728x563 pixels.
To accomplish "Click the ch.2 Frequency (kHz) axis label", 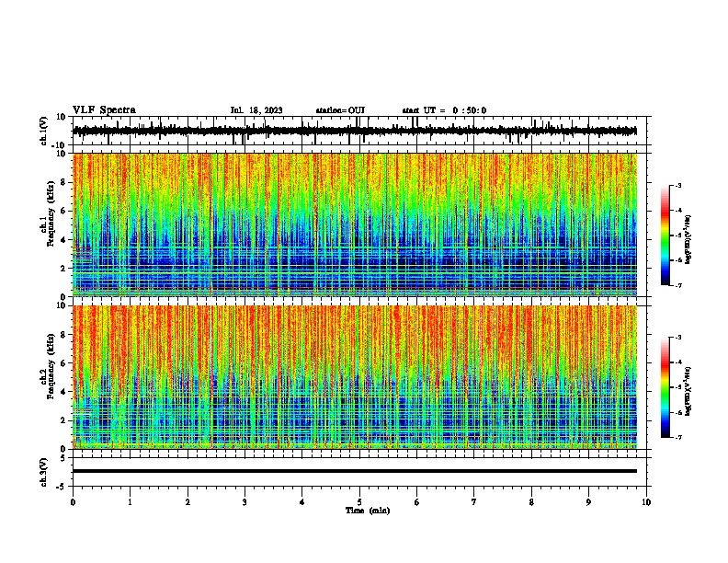I will (51, 366).
